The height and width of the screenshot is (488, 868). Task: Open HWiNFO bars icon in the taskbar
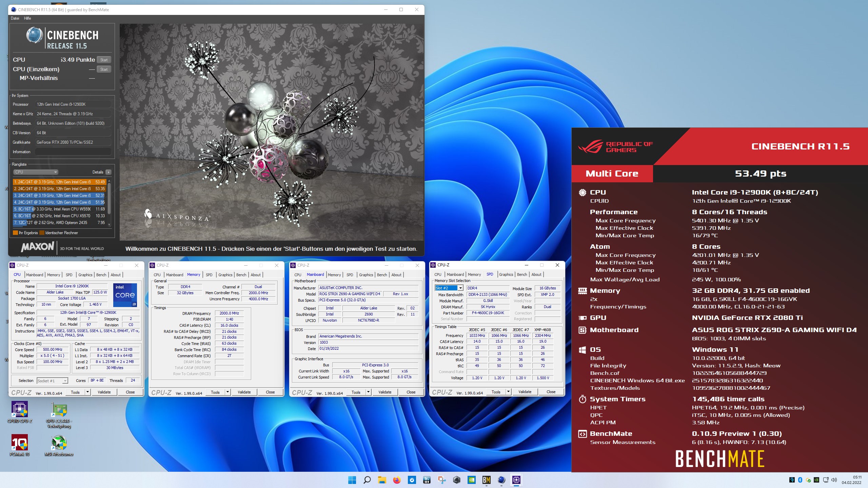427,480
